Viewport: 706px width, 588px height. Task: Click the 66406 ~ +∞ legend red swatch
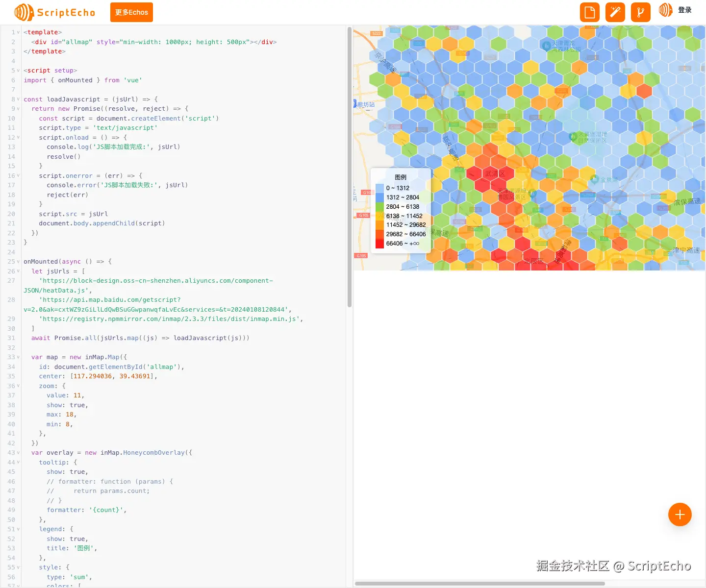tap(379, 244)
